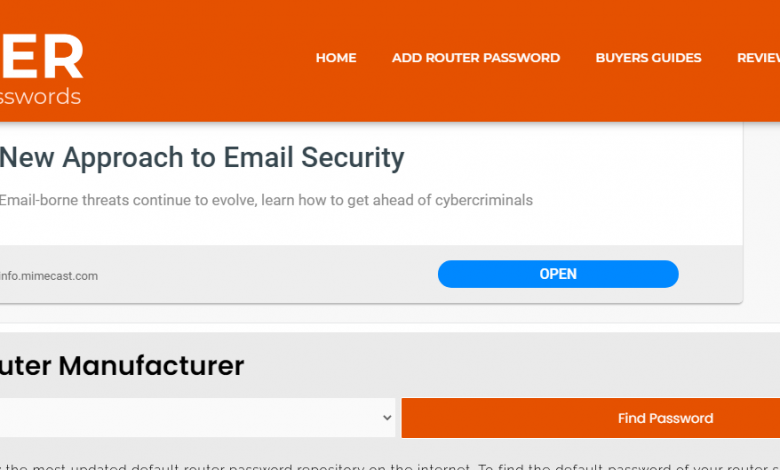Go to ADD ROUTER PASSWORD page
780x470 pixels.
pyautogui.click(x=476, y=58)
